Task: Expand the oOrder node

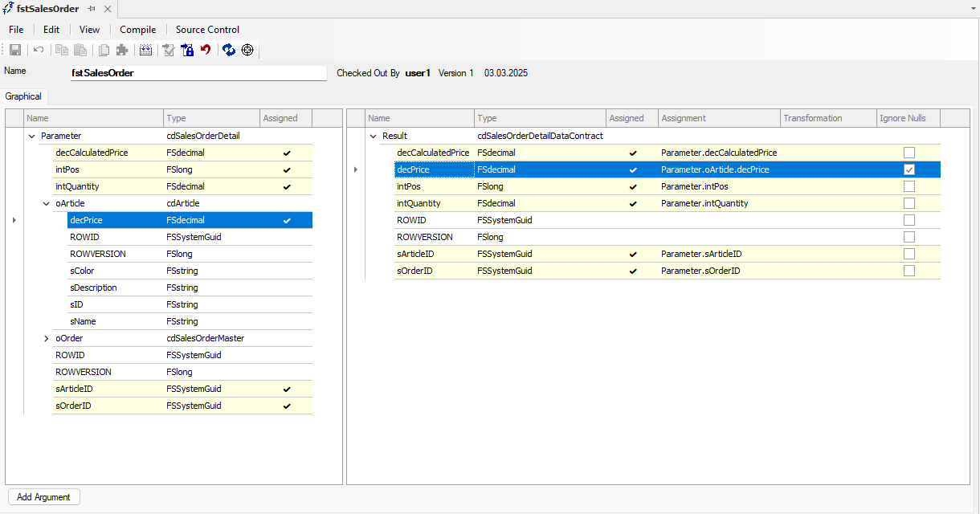Action: click(x=47, y=338)
